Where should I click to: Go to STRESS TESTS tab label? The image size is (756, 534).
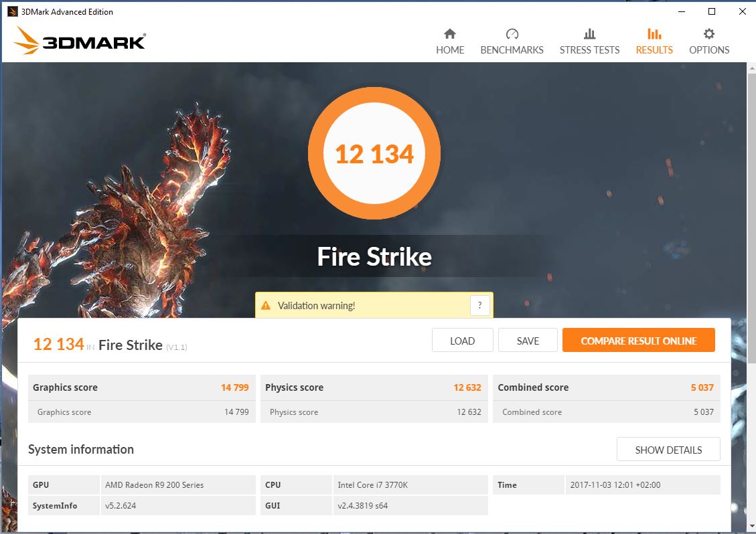coord(589,50)
